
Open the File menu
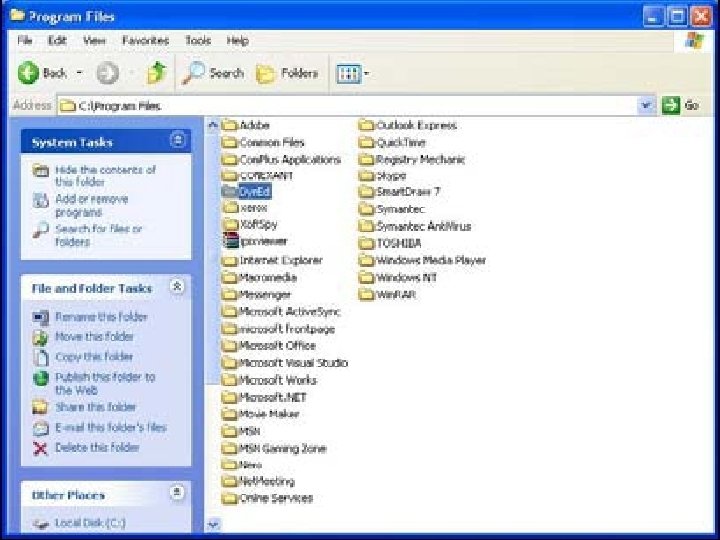pyautogui.click(x=25, y=40)
